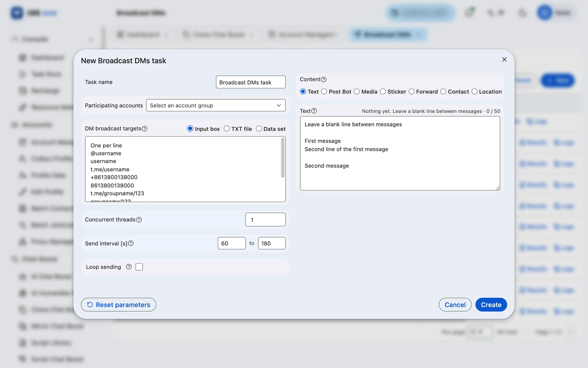This screenshot has height=368, width=588.
Task: Open the Send interval help icon
Action: coord(131,243)
